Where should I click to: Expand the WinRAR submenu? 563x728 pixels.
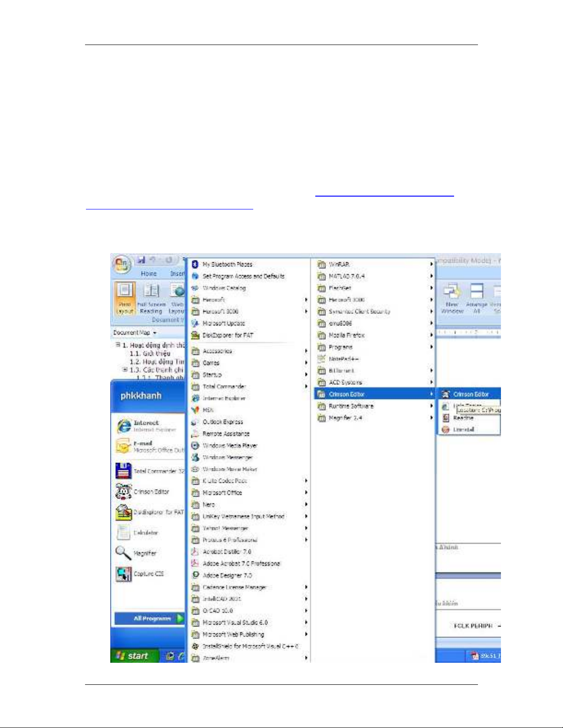tap(375, 264)
